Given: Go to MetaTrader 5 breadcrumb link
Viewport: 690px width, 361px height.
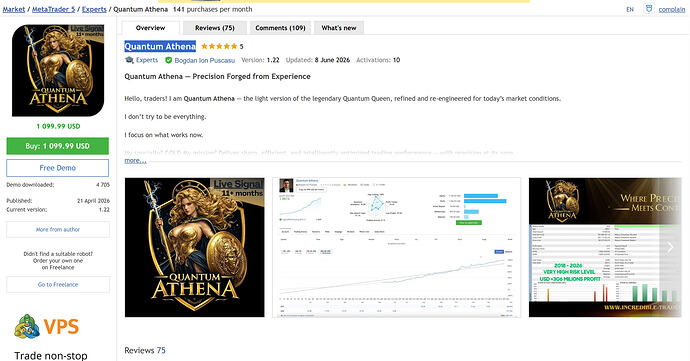Looking at the screenshot, I should pos(54,9).
